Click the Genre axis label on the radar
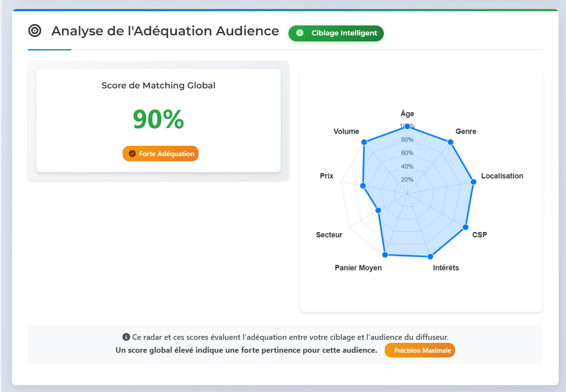 pyautogui.click(x=465, y=131)
